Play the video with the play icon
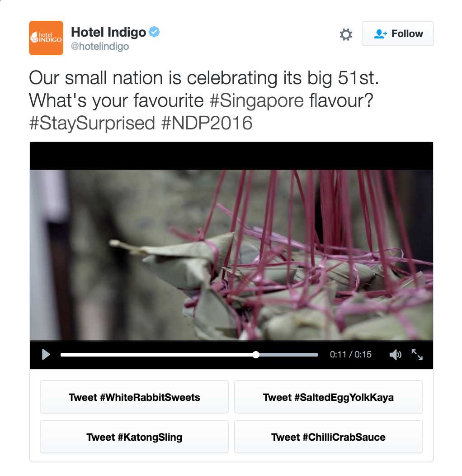The width and height of the screenshot is (462, 476). 46,354
